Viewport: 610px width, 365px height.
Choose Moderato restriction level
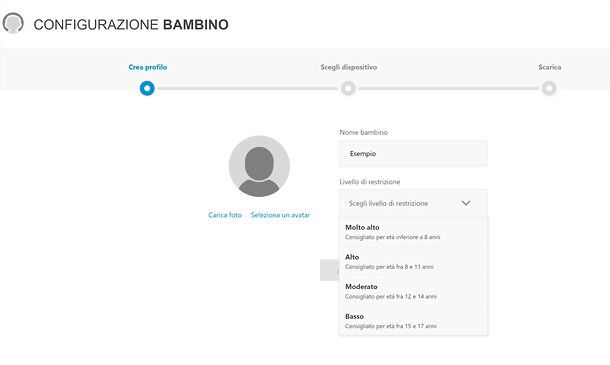[x=413, y=291]
